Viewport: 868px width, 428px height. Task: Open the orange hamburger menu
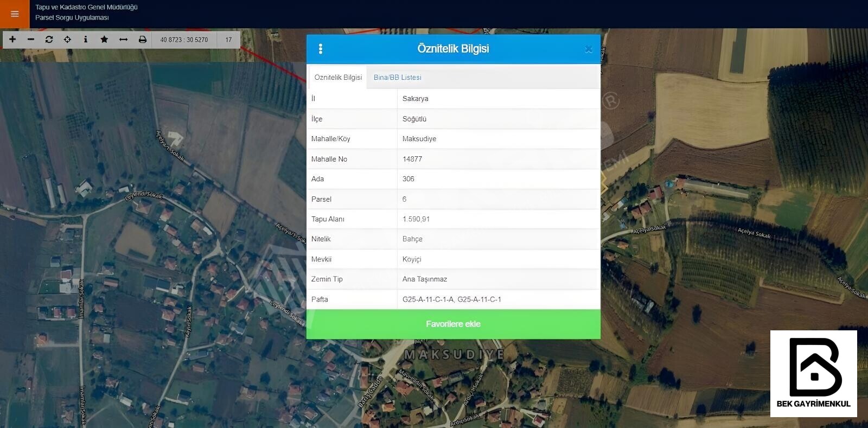click(x=15, y=14)
